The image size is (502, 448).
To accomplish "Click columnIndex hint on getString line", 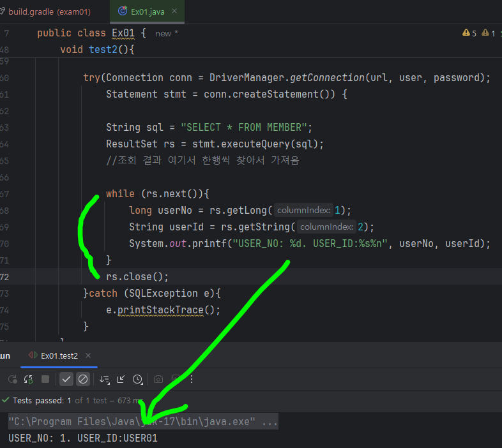I will [x=326, y=227].
